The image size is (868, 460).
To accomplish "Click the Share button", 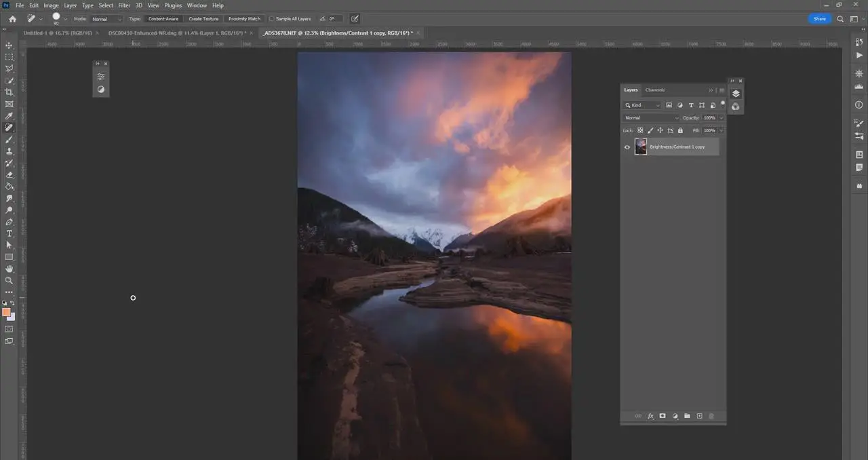I will click(x=819, y=19).
